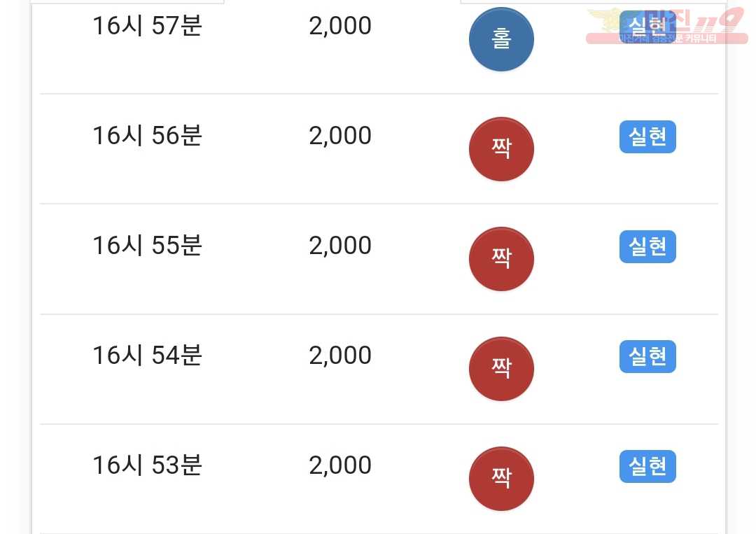The image size is (756, 534).
Task: Click the red 짝 circle at 16시 53분
Action: tap(501, 479)
